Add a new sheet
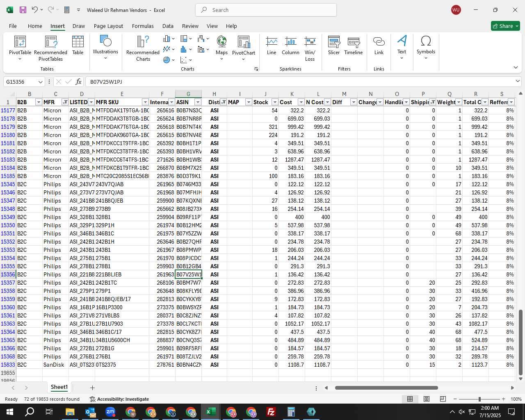Viewport: 525px width, 420px height. (92, 388)
